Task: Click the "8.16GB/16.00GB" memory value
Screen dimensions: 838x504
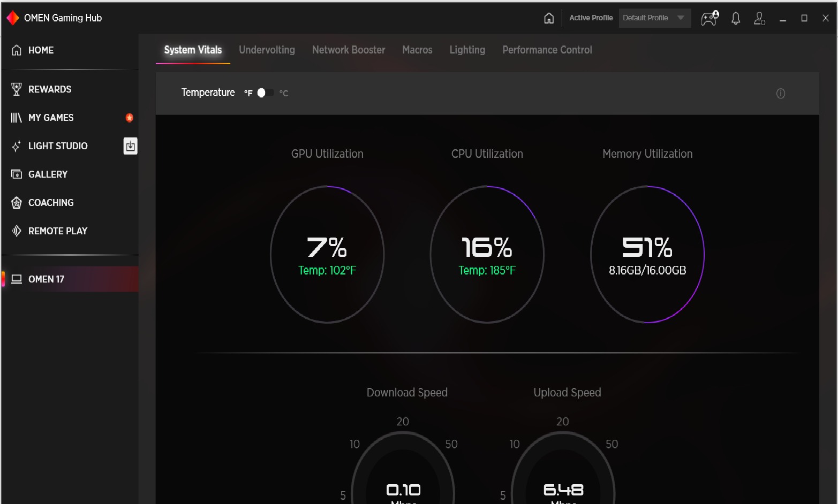Action: coord(647,271)
